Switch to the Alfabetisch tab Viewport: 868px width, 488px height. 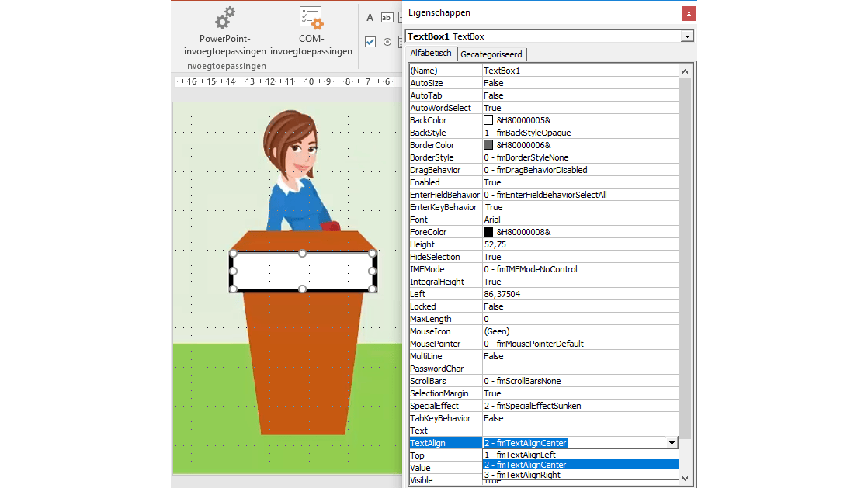[x=430, y=54]
